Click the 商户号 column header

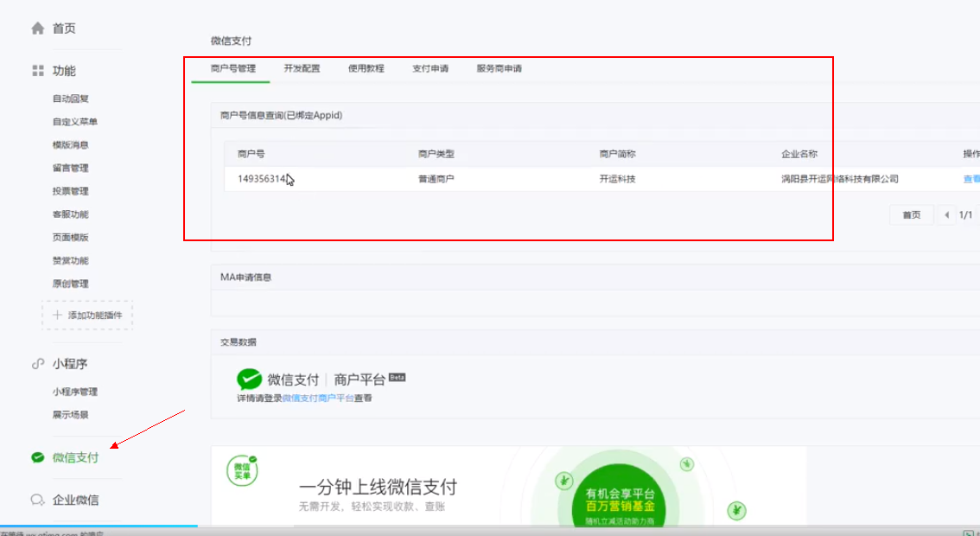[x=251, y=154]
